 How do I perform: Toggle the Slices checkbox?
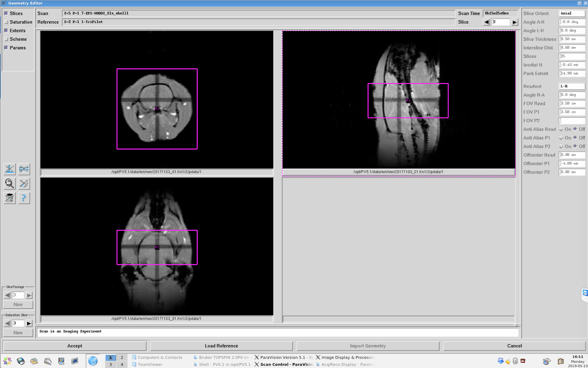(x=6, y=14)
